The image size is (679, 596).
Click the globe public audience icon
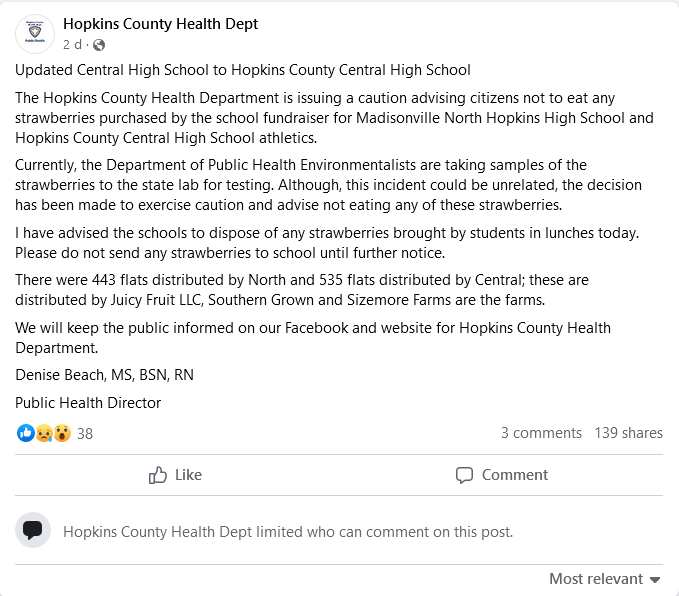[99, 45]
